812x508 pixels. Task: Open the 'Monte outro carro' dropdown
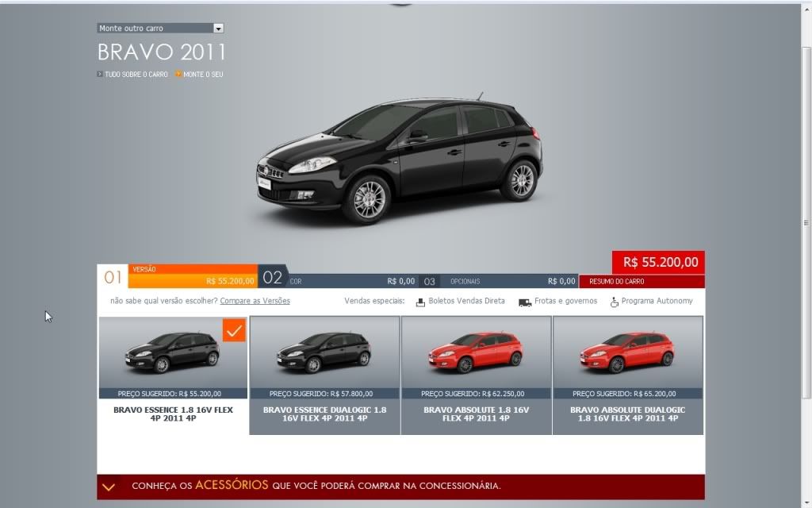click(160, 28)
